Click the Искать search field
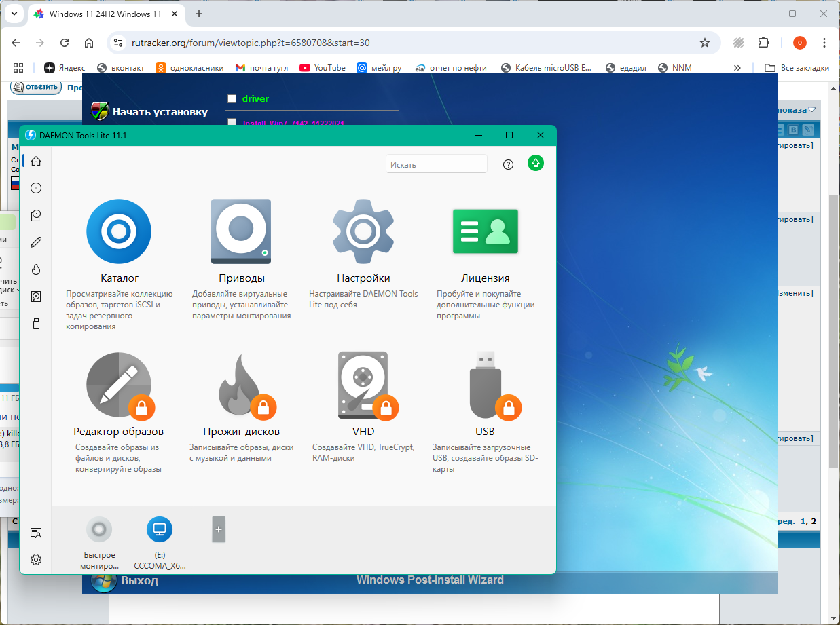This screenshot has width=840, height=625. point(436,164)
